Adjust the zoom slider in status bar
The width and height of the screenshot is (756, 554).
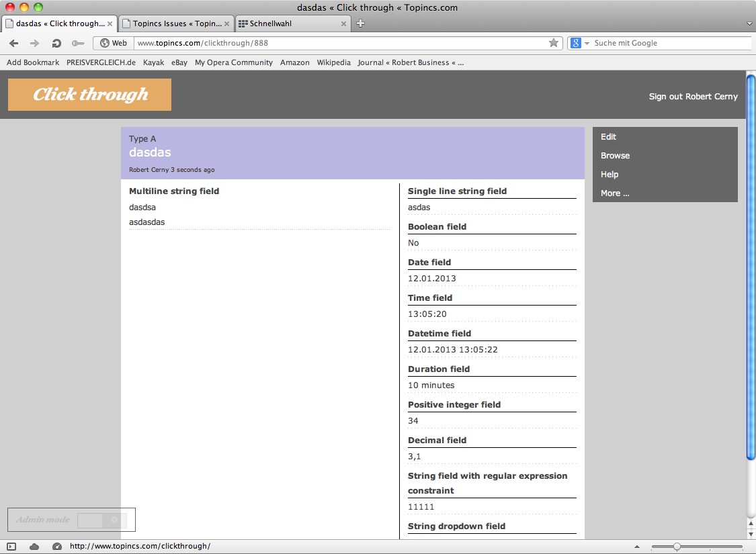[x=677, y=547]
